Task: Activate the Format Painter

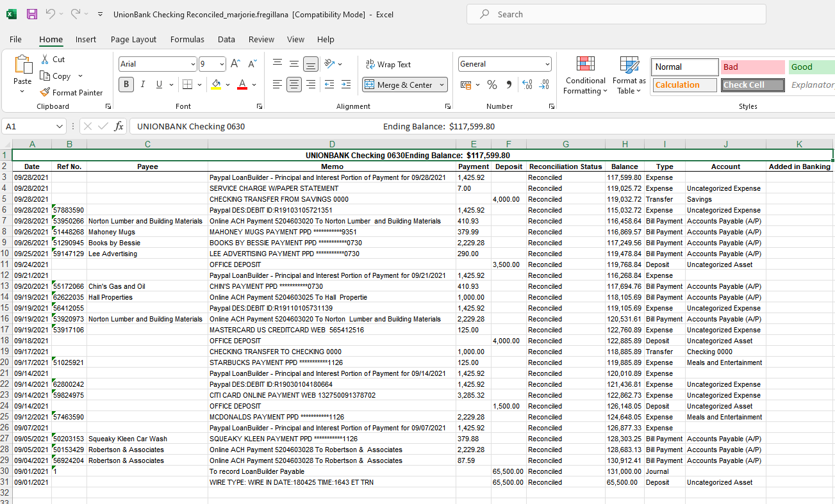Action: pyautogui.click(x=71, y=93)
